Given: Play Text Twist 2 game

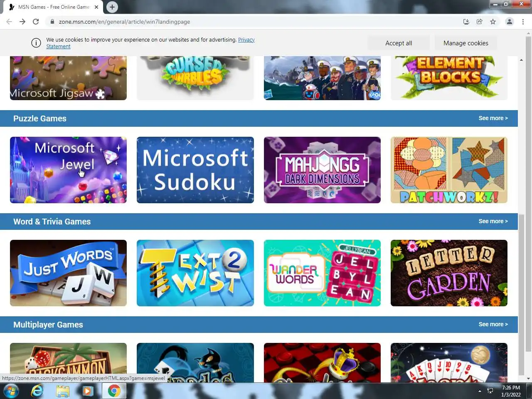Looking at the screenshot, I should (x=195, y=273).
